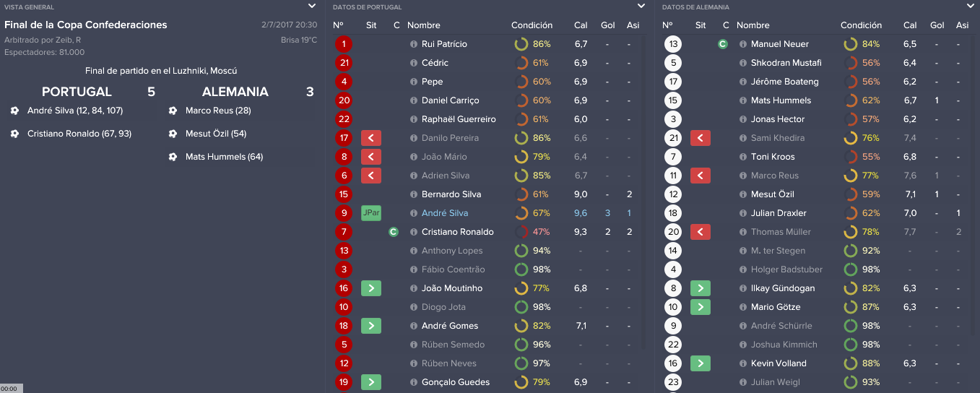Viewport: 980px width, 393px height.
Task: Open Toni Kroos player name link
Action: tap(773, 157)
